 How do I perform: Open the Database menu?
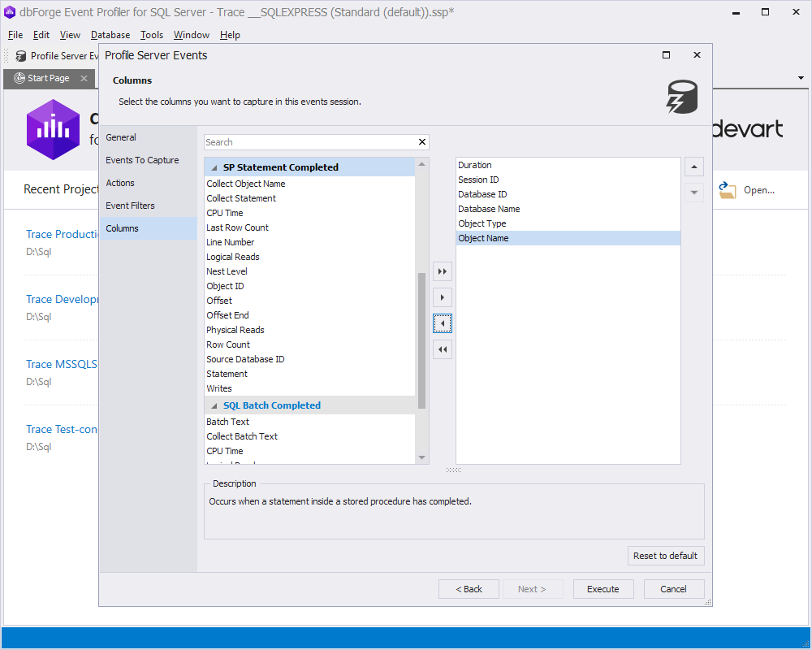point(110,35)
